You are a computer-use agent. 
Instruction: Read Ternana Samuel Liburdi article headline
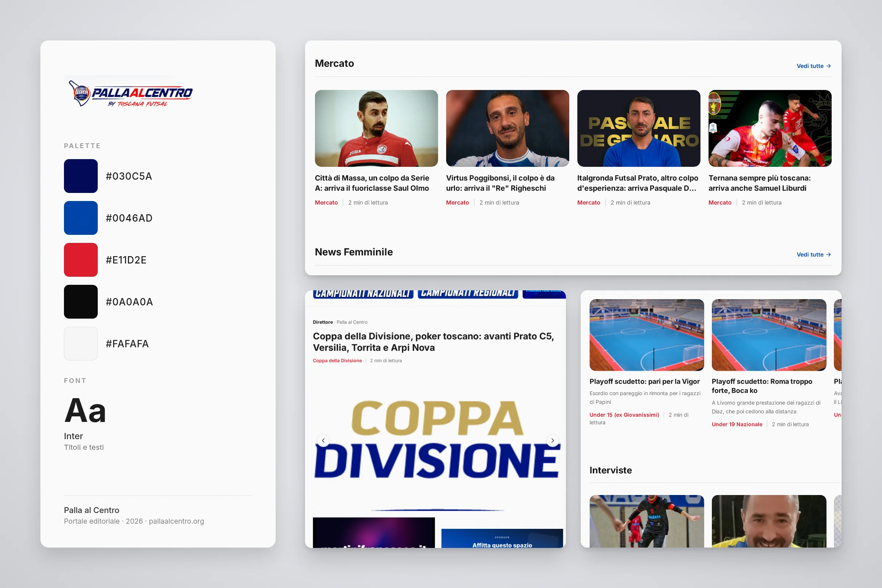tap(759, 183)
